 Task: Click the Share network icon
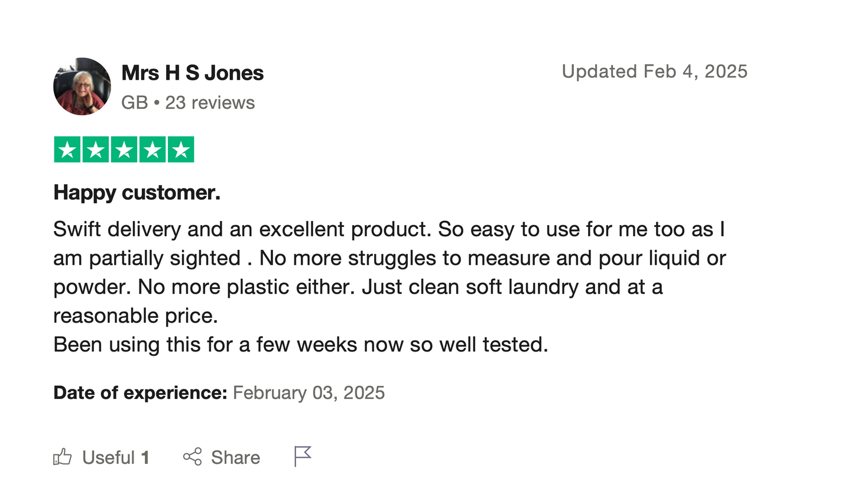(x=192, y=457)
